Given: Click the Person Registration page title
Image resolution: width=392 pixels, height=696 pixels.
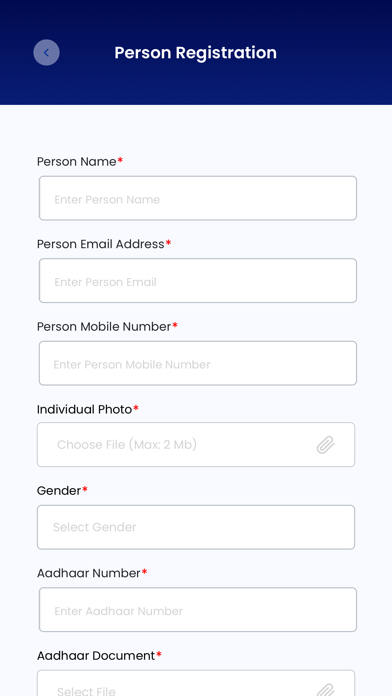Looking at the screenshot, I should click(x=196, y=52).
